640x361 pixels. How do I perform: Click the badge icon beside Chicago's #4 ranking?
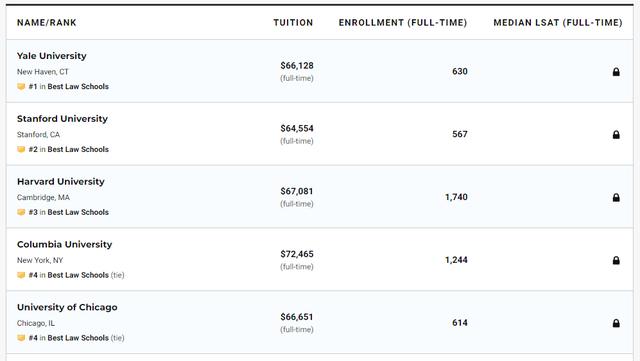tap(21, 338)
